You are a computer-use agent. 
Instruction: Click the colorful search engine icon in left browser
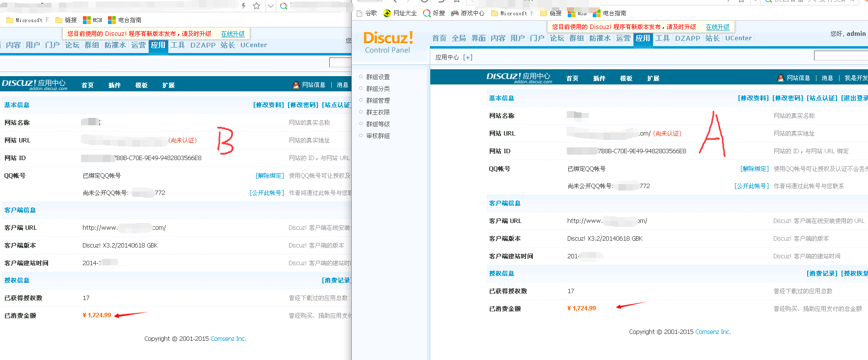pyautogui.click(x=284, y=6)
